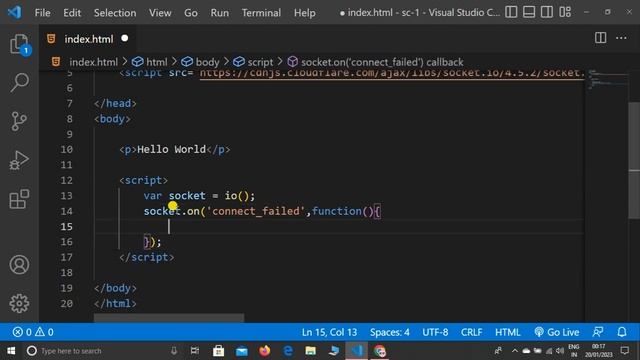640x360 pixels.
Task: Open the Run menu
Action: coord(220,13)
